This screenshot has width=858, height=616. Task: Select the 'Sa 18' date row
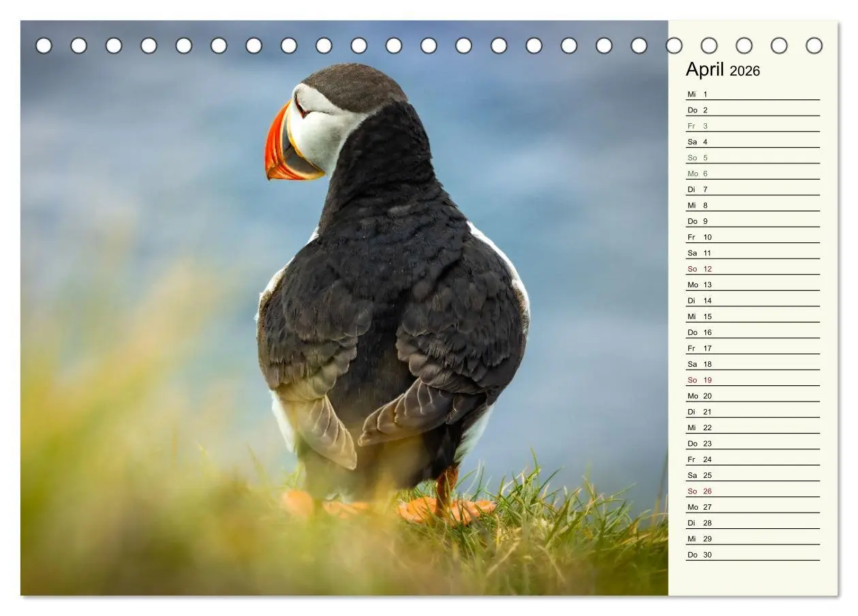(x=752, y=364)
